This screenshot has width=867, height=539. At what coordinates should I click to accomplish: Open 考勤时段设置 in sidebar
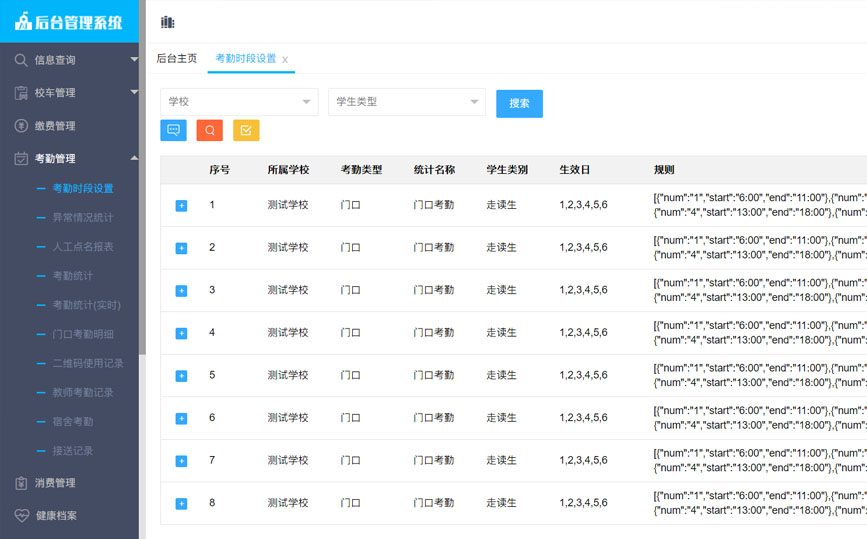83,189
